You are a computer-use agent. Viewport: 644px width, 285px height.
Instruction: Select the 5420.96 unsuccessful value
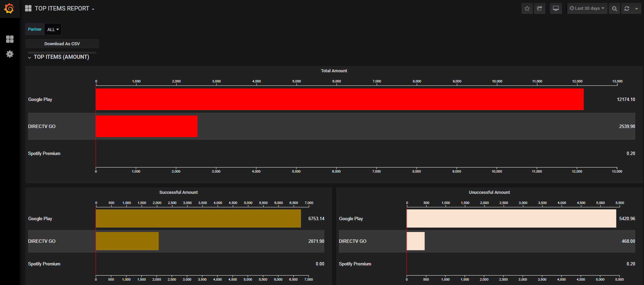(627, 218)
